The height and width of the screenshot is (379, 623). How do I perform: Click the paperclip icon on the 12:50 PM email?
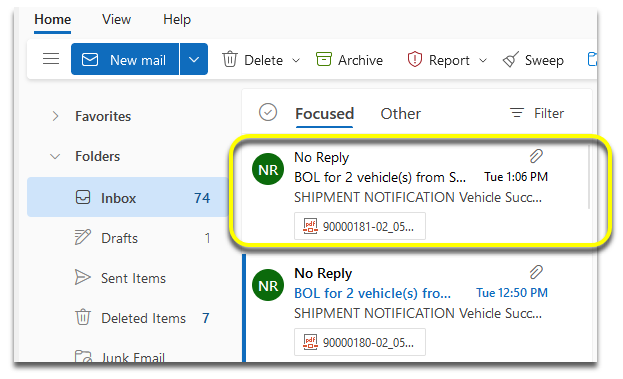[536, 272]
